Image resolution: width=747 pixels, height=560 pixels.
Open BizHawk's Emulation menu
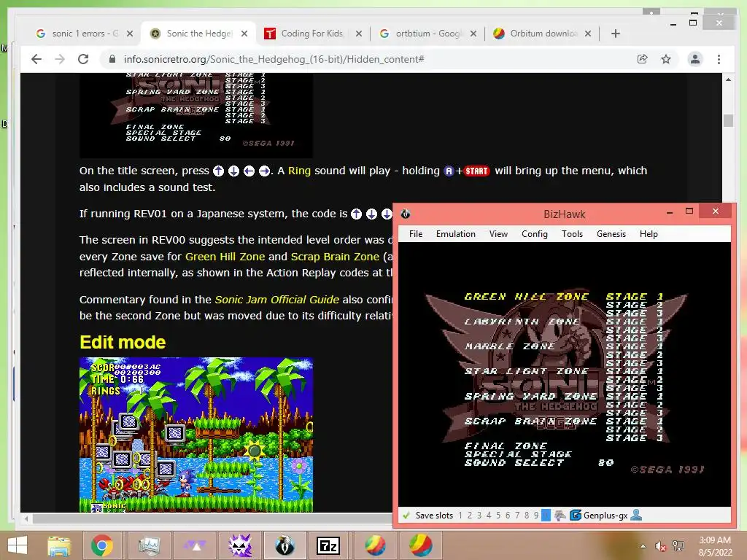455,234
